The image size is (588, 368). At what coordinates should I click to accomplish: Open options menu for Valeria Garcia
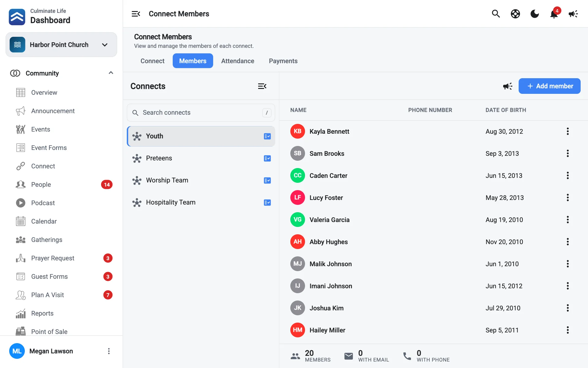point(568,220)
